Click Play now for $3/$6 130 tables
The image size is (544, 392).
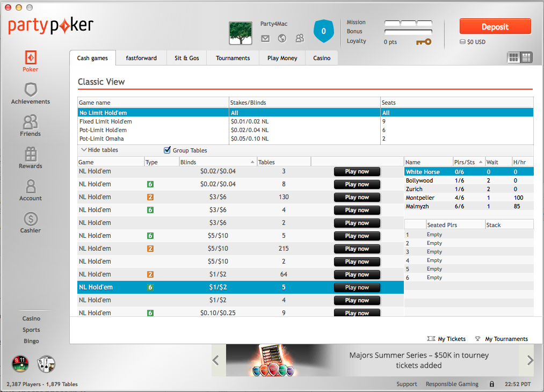coord(357,197)
